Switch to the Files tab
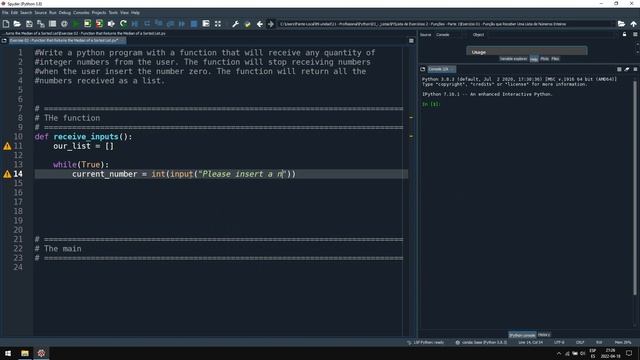Image resolution: width=640 pixels, height=360 pixels. click(555, 59)
